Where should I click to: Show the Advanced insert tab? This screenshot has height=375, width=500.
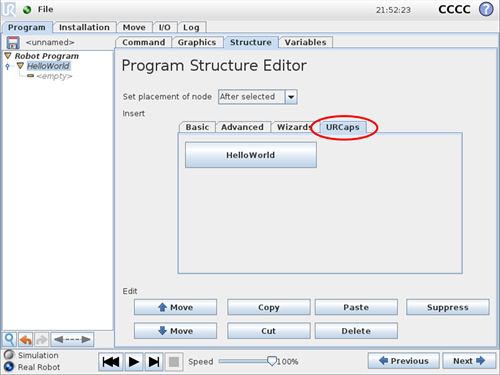pos(242,127)
